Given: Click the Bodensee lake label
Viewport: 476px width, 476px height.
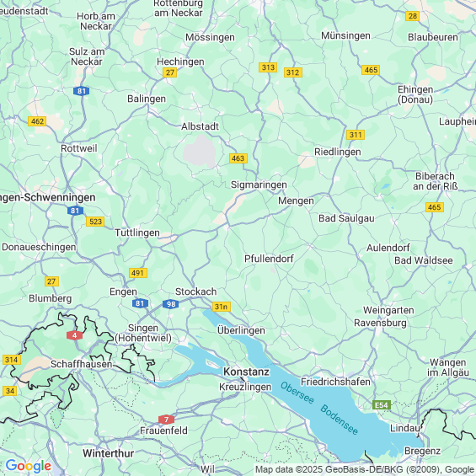Looking at the screenshot, I should (x=340, y=420).
